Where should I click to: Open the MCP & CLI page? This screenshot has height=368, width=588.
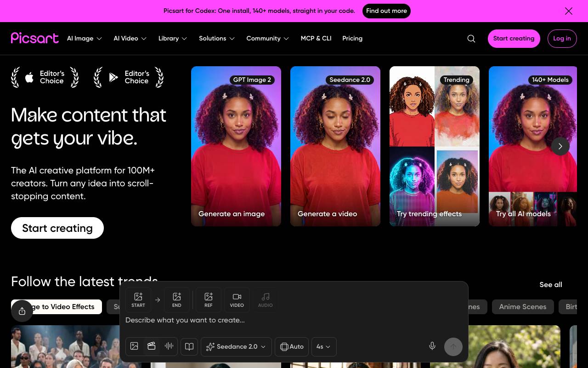(316, 39)
